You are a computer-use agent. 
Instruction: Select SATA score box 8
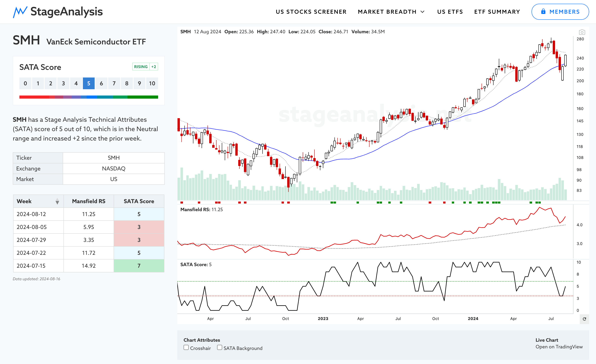coord(127,83)
